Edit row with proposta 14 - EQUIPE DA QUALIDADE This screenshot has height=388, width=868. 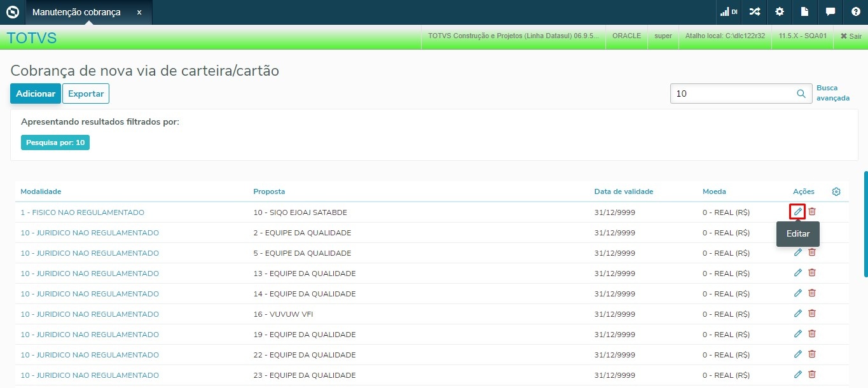[x=798, y=293]
